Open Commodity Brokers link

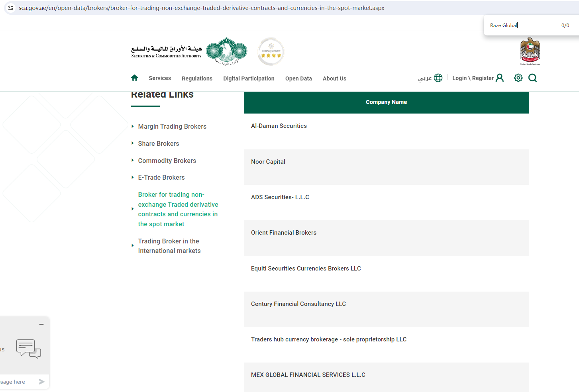[167, 161]
